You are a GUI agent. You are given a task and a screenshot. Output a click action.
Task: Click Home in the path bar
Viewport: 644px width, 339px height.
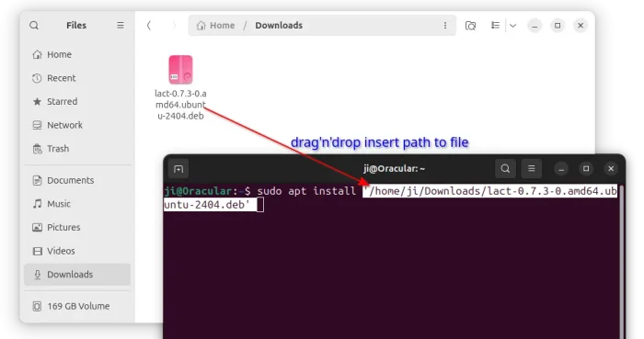[x=215, y=26]
